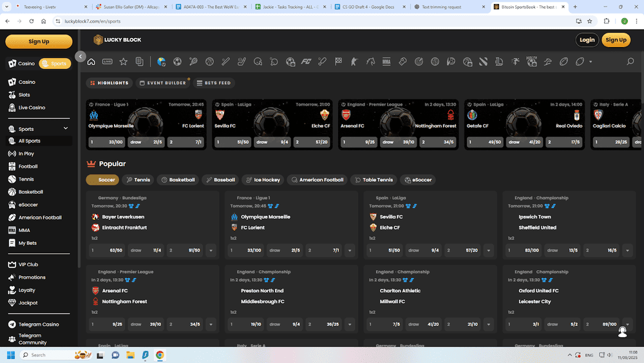Click the home icon in sports toolbar
The image size is (644, 363).
(91, 62)
